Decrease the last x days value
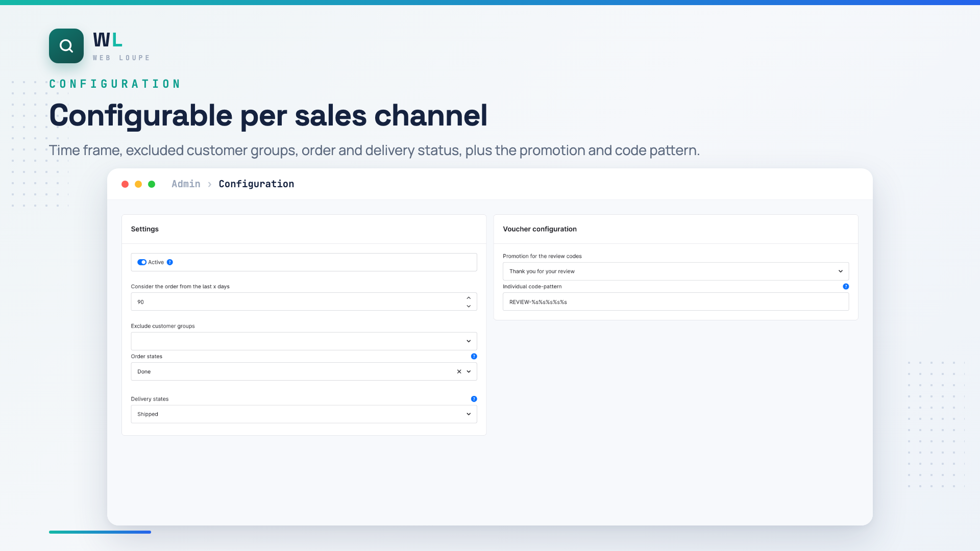The height and width of the screenshot is (551, 980). (469, 306)
